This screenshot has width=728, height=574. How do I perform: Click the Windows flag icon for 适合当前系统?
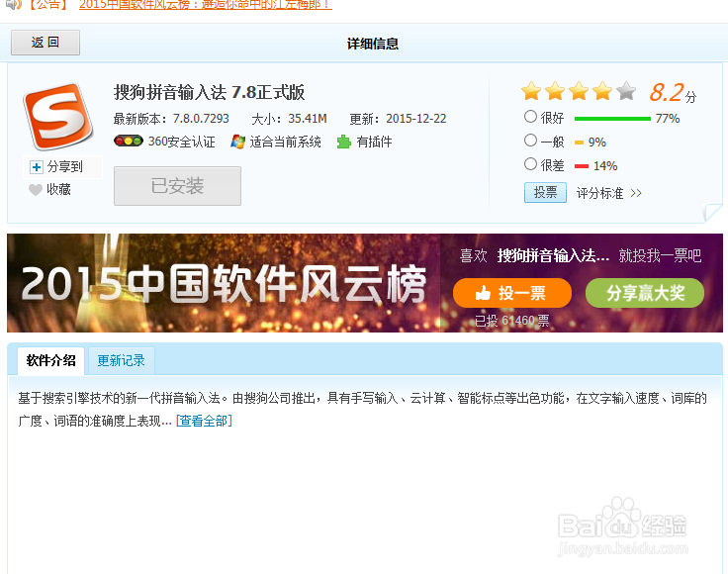237,142
